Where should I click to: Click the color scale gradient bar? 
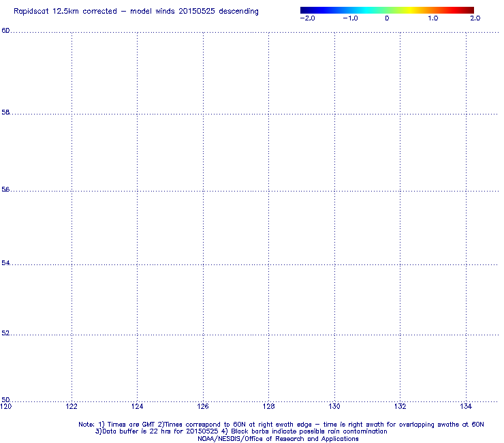tap(387, 10)
